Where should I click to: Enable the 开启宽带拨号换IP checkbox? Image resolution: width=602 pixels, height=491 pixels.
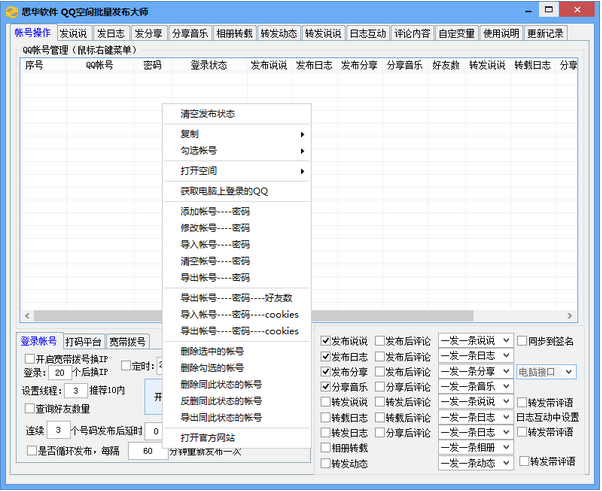[x=30, y=359]
